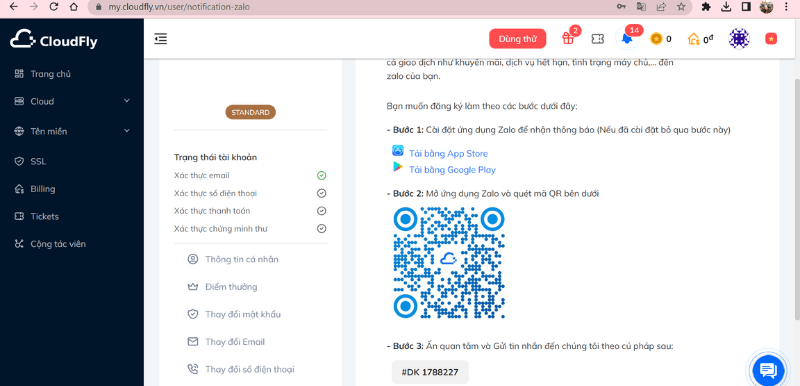Open notifications bell with 14 badge
800x386 pixels.
[627, 39]
